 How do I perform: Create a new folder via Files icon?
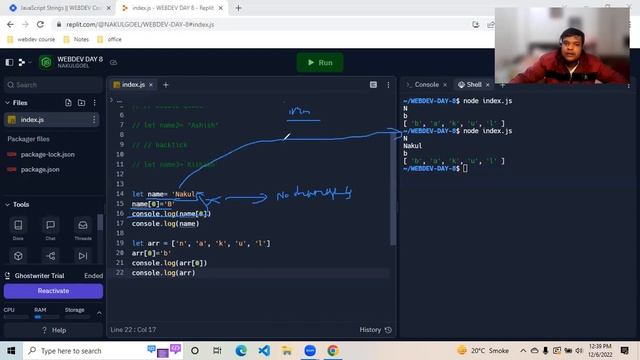click(82, 103)
